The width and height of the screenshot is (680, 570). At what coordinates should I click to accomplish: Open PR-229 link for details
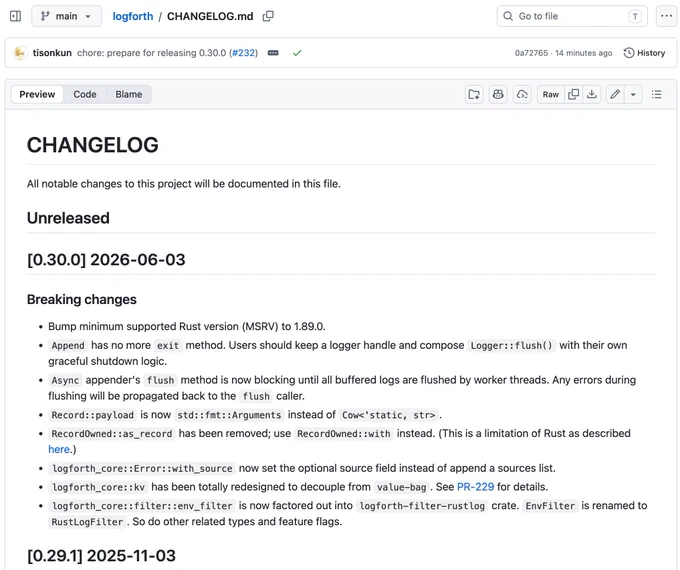click(x=476, y=487)
